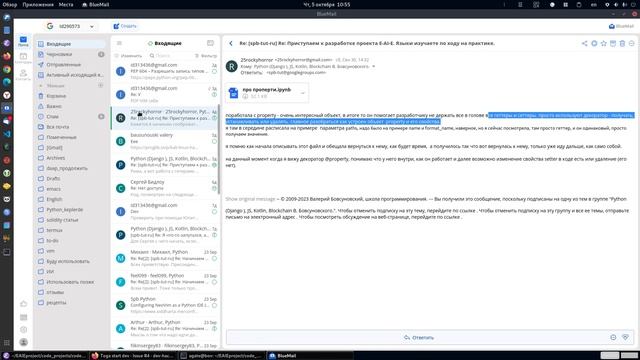Open the home icon at sidebar bottom
640x360 pixels.
pos(24,304)
